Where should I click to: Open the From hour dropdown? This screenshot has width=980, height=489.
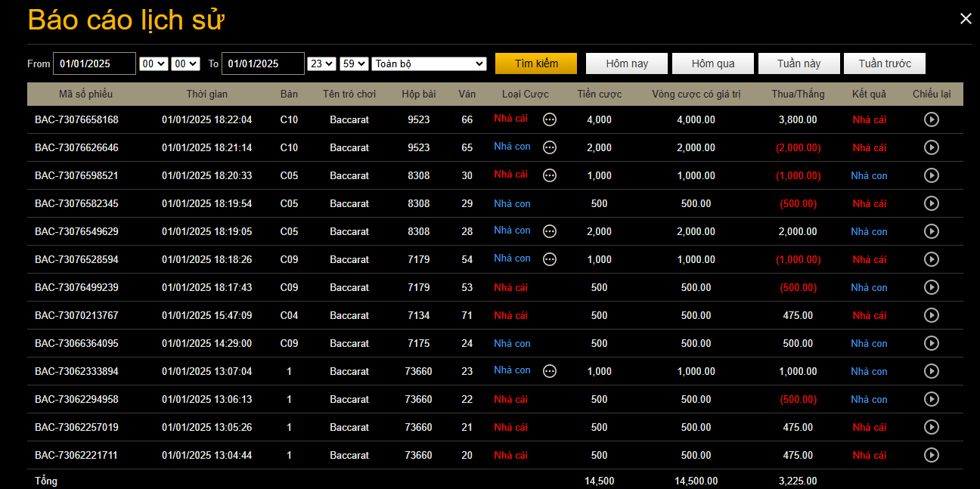pyautogui.click(x=154, y=64)
